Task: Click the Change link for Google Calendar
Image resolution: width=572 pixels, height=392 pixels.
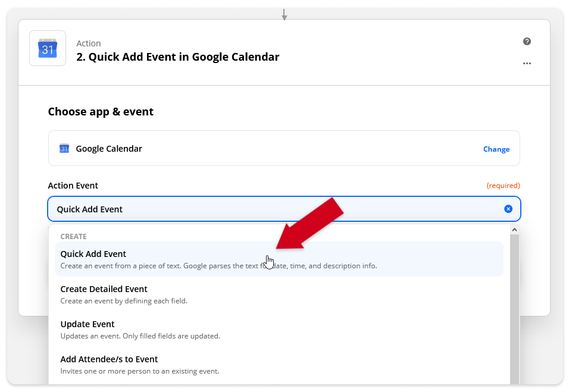Action: (496, 149)
